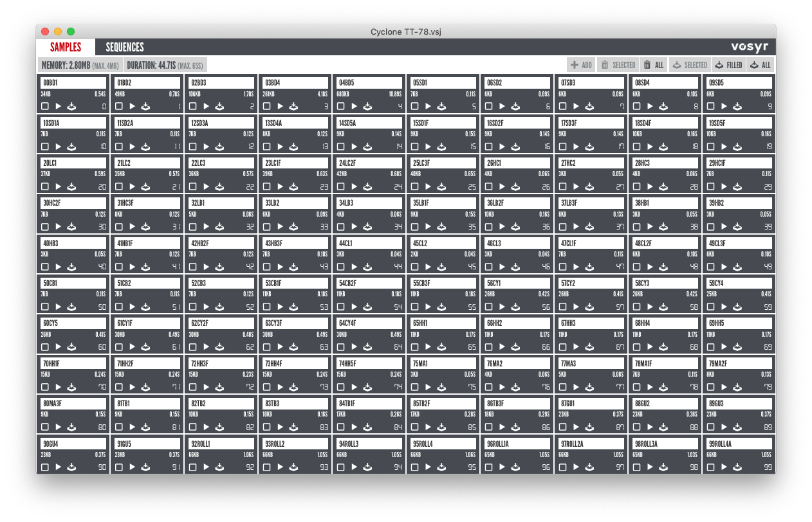Select the 78MA1F sample checkbox

[x=637, y=387]
